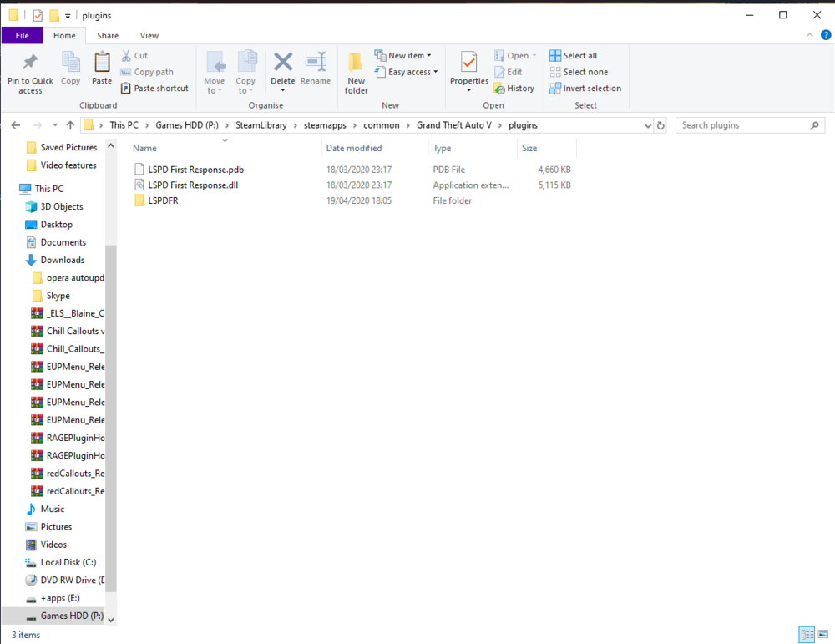This screenshot has width=835, height=644.
Task: Open Properties button dropdown arrow
Action: (469, 90)
